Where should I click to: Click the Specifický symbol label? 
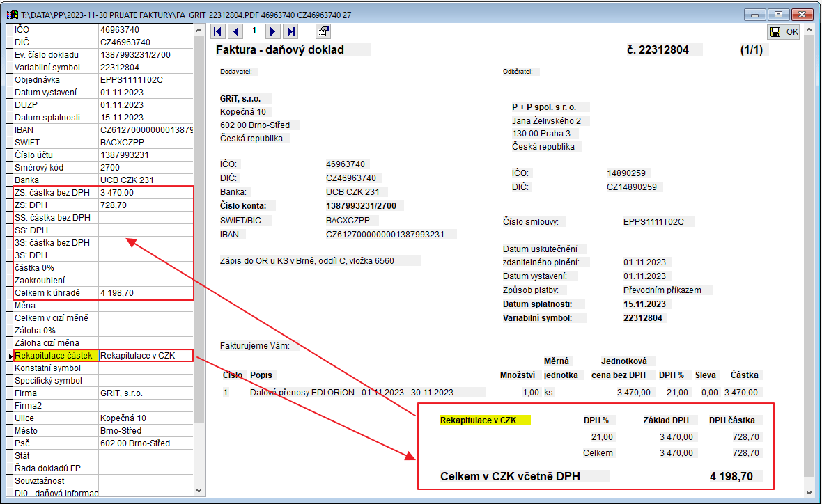[x=48, y=381]
